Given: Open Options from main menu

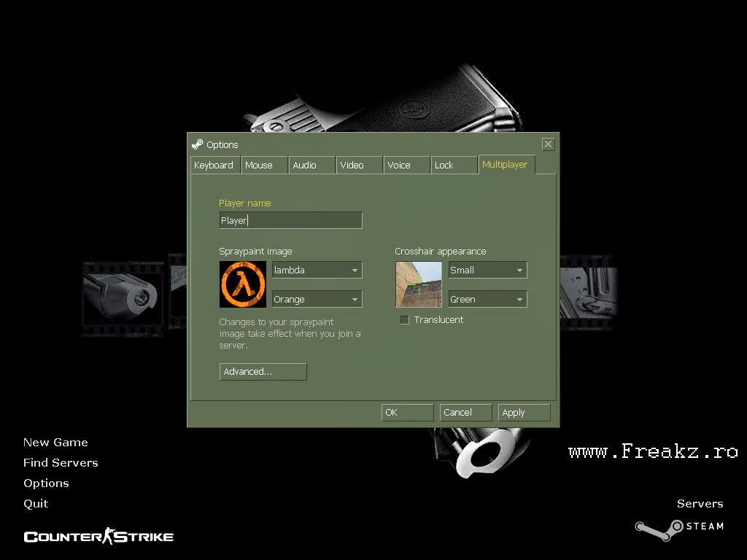Looking at the screenshot, I should 46,483.
